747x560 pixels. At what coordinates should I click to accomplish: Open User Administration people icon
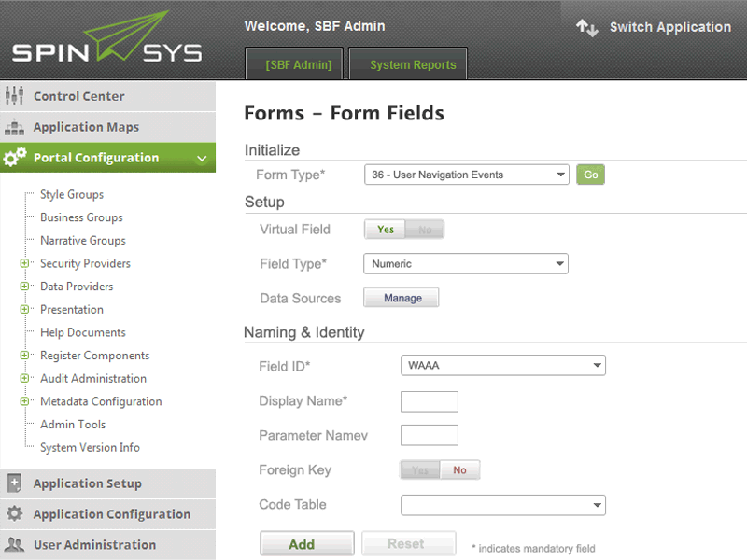point(17,544)
